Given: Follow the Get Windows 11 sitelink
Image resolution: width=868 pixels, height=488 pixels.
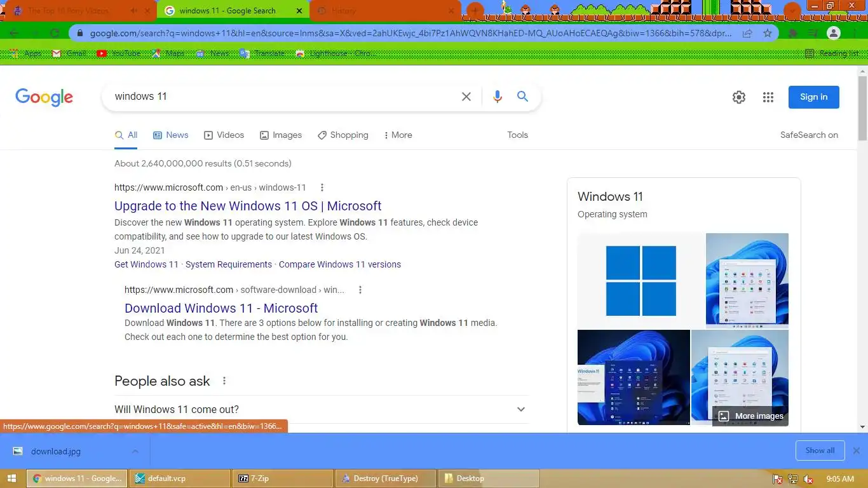Looking at the screenshot, I should click(x=146, y=264).
